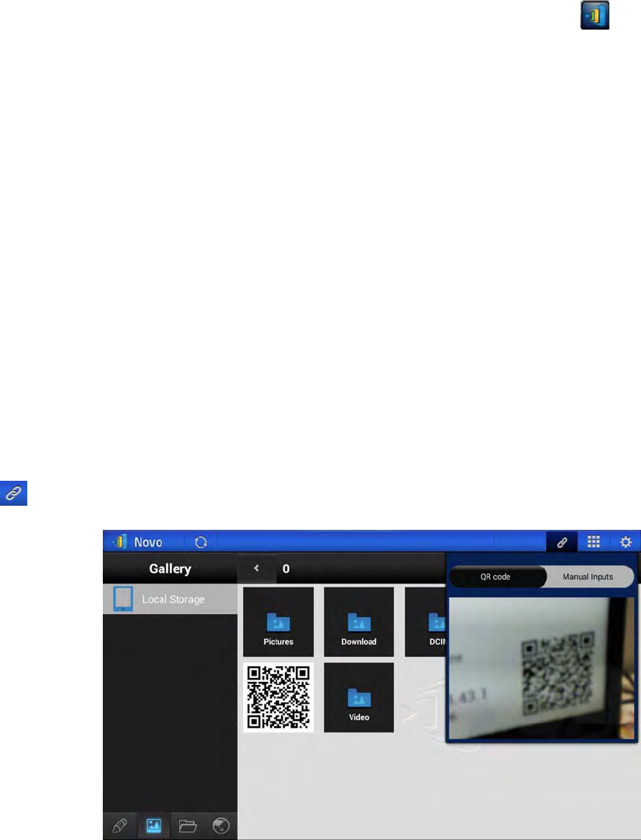Open the DCIM folder
Image resolution: width=641 pixels, height=840 pixels.
pos(425,622)
